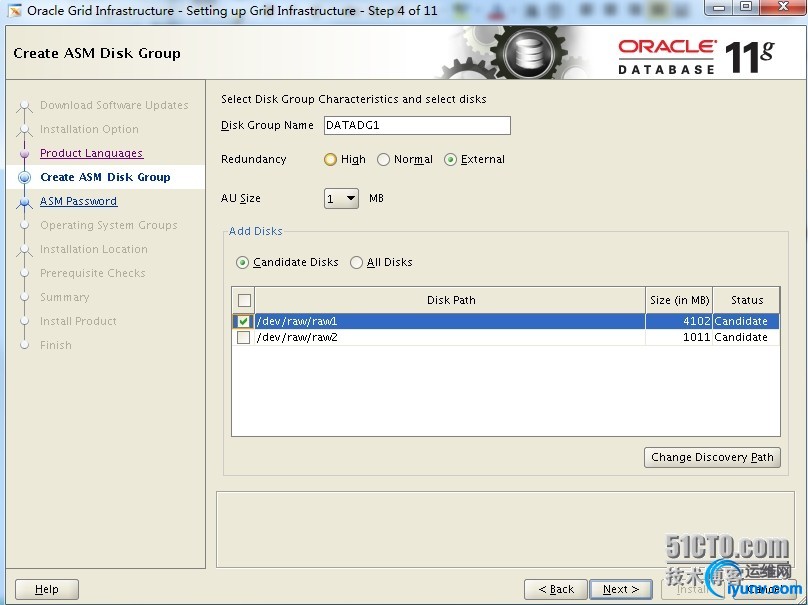Click the Status column header
Viewport: 808px width, 605px height.
(747, 300)
